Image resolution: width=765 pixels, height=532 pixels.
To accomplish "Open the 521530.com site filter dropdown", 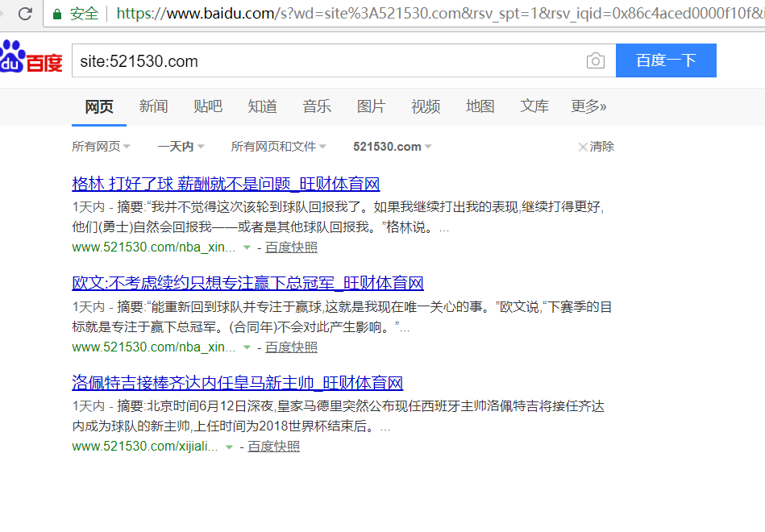I will click(393, 147).
